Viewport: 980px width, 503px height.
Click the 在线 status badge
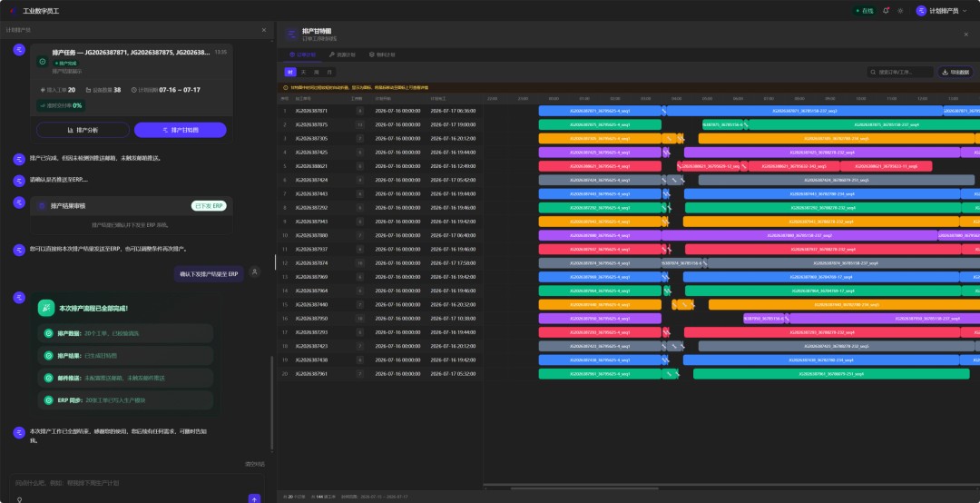[x=865, y=11]
